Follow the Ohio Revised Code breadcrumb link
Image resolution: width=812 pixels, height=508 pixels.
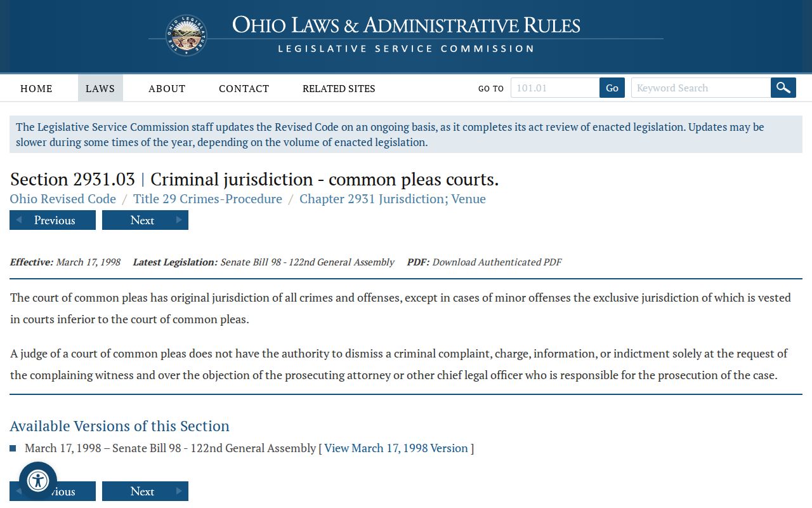[63, 199]
